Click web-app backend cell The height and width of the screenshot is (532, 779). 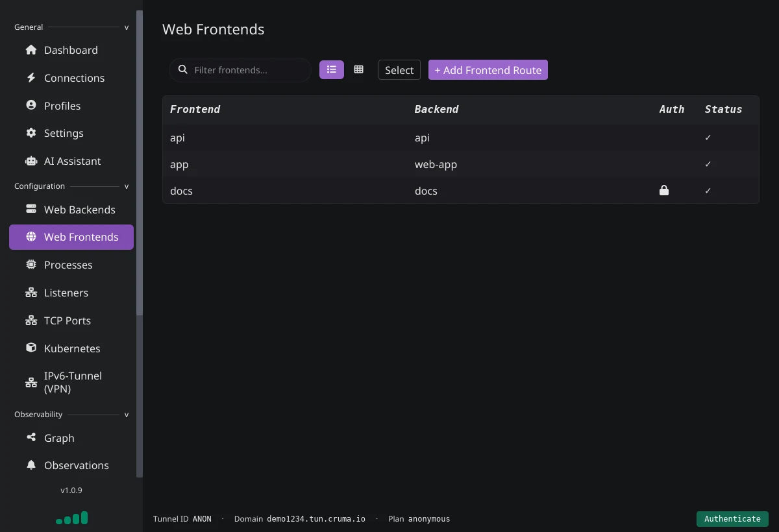(x=436, y=164)
